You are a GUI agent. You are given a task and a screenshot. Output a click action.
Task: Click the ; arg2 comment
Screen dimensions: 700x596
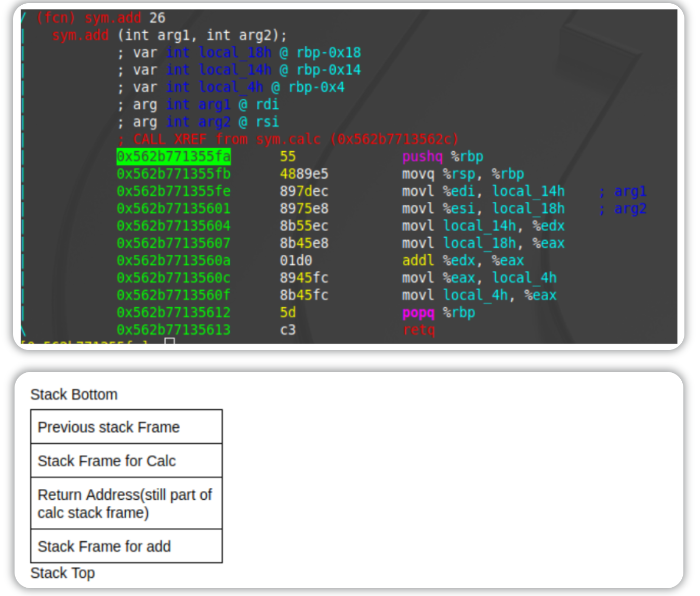(623, 209)
